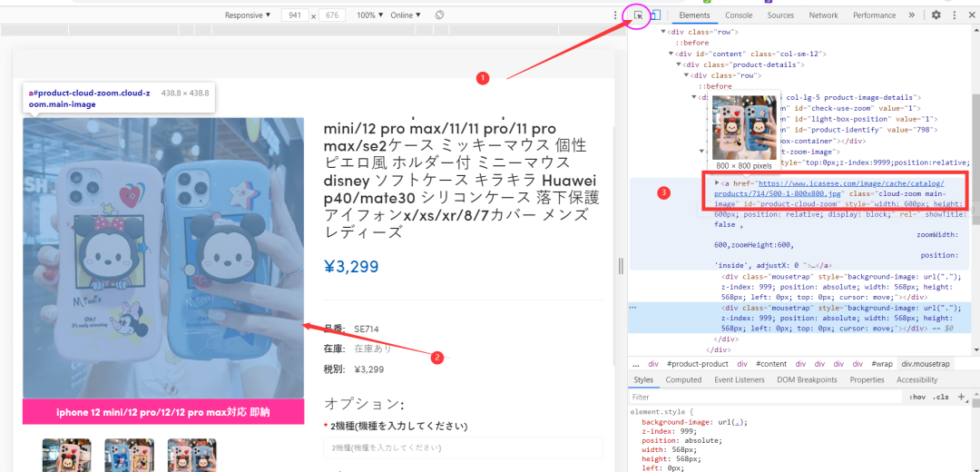
Task: Toggle the :hov element state panel
Action: click(917, 397)
